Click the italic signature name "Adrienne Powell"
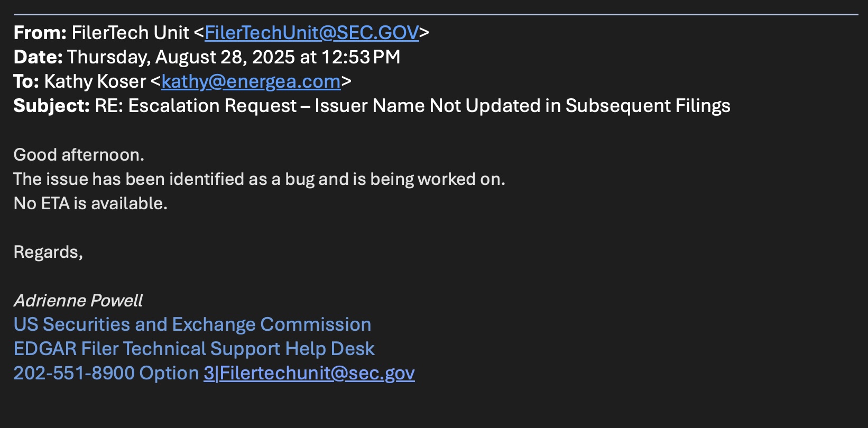 (x=78, y=301)
